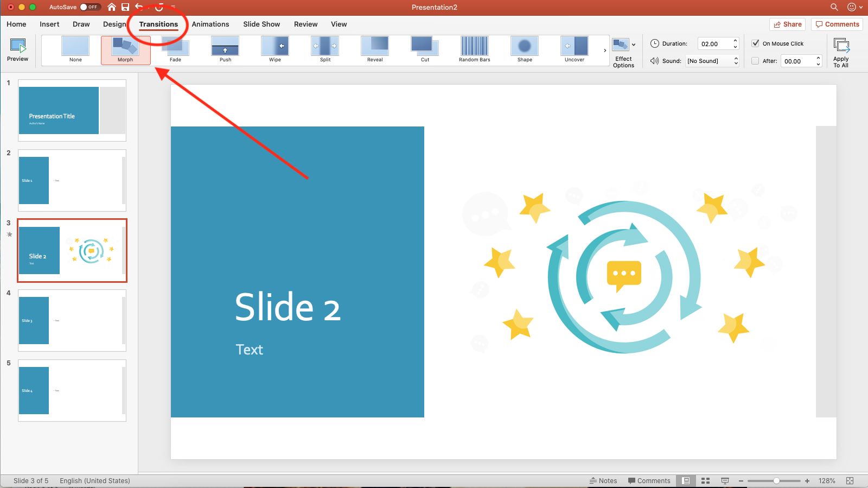Viewport: 868px width, 488px height.
Task: Open the View tab
Action: tap(339, 24)
